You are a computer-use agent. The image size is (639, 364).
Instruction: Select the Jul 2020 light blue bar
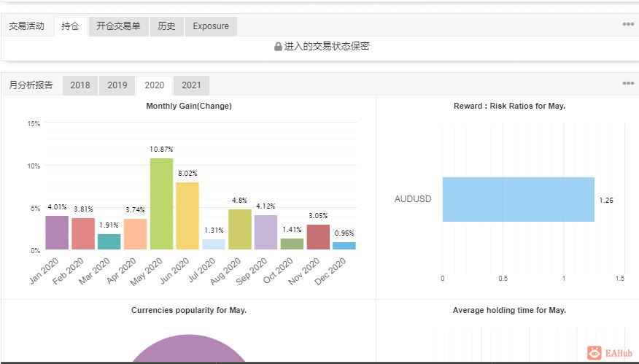click(x=214, y=244)
